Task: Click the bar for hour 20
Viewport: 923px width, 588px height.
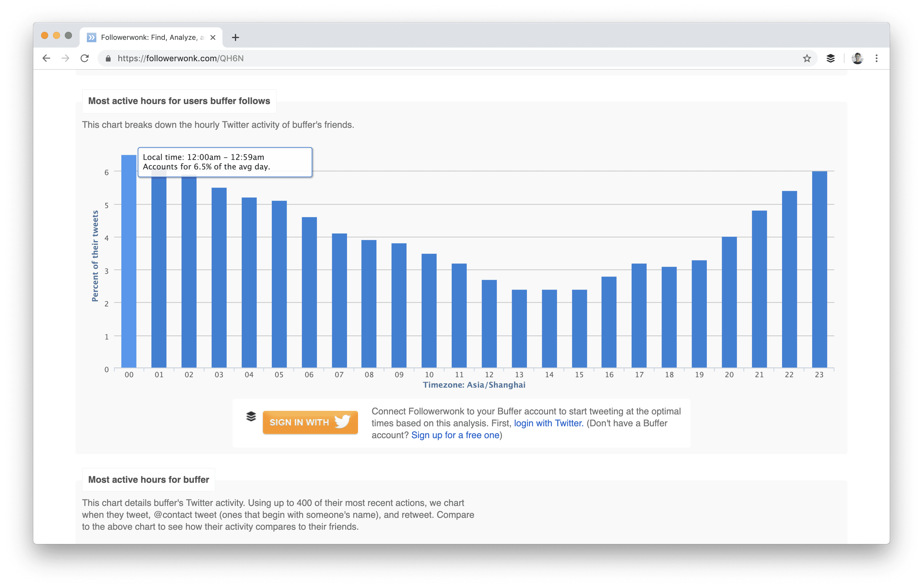Action: [729, 302]
